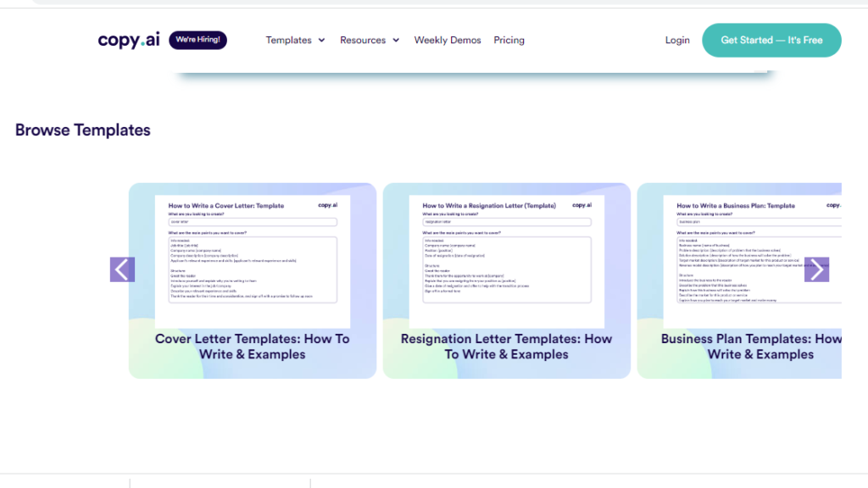Open the We're Hiring badge

[x=198, y=40]
